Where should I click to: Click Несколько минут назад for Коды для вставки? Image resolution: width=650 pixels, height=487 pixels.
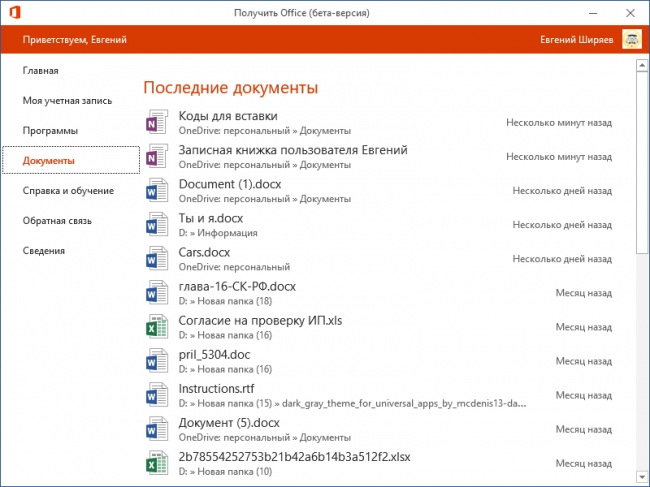(559, 123)
